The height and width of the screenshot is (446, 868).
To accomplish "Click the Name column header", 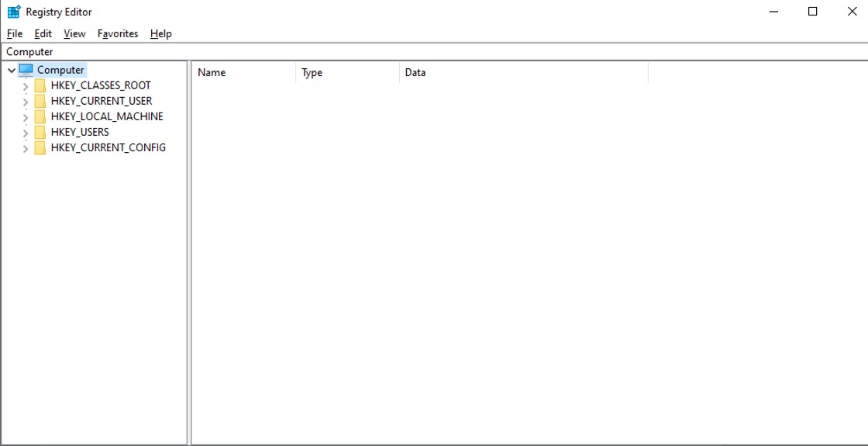I will coord(243,73).
